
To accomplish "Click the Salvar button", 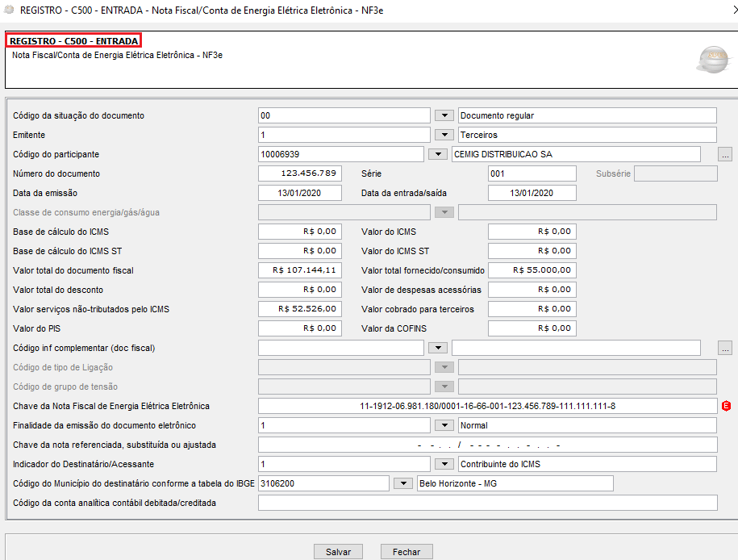I will [338, 552].
